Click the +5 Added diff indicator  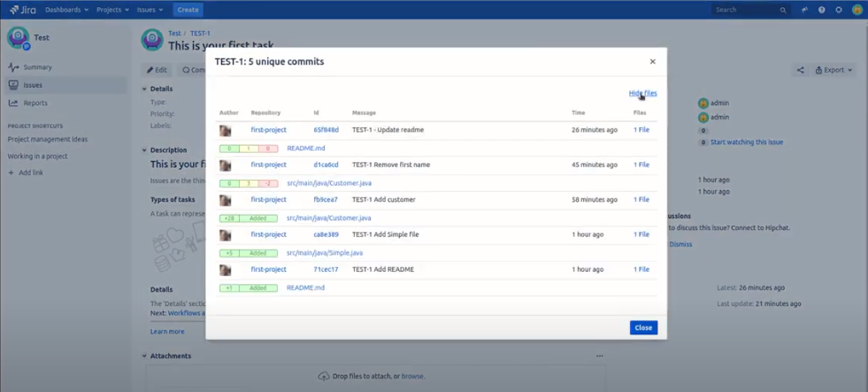pyautogui.click(x=249, y=253)
